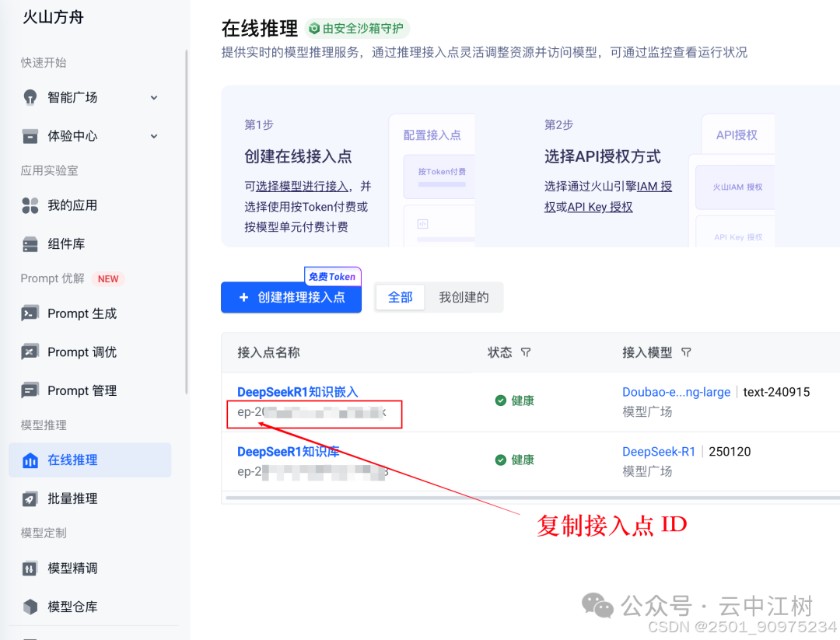Click the 按Token付费 option card
Screen dimensions: 840x640
point(439,177)
